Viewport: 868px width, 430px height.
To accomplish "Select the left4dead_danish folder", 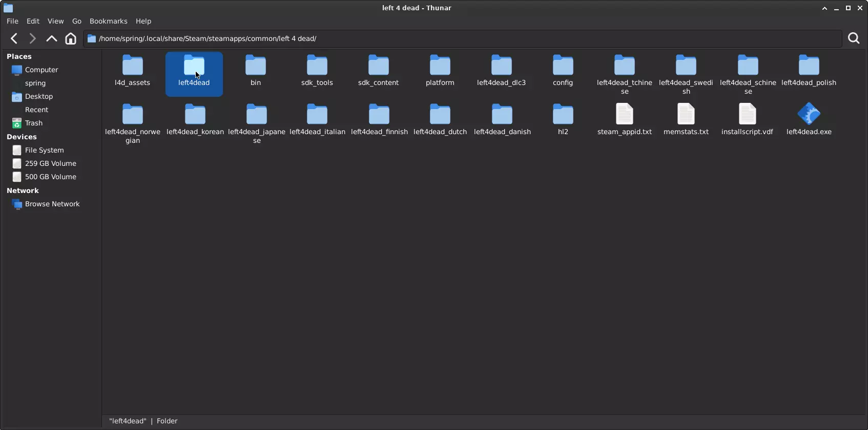I will coord(502,120).
